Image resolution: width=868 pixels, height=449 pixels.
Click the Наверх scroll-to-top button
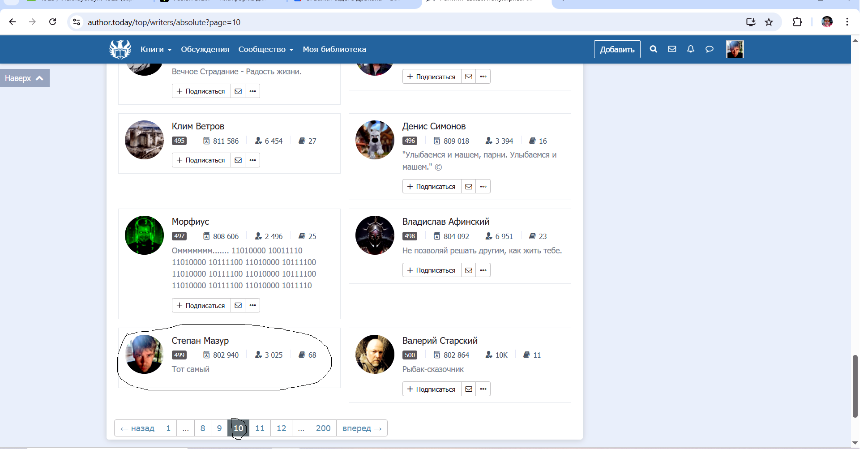(x=25, y=78)
